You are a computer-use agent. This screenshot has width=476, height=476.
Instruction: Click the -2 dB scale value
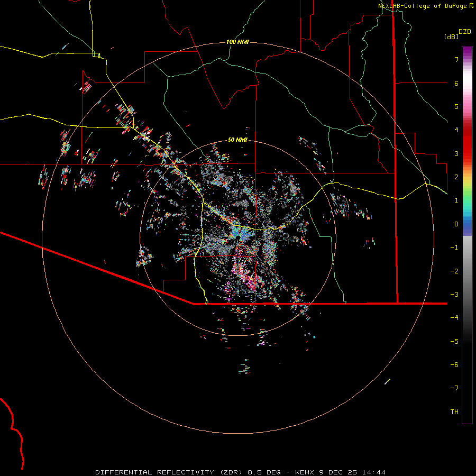click(454, 271)
